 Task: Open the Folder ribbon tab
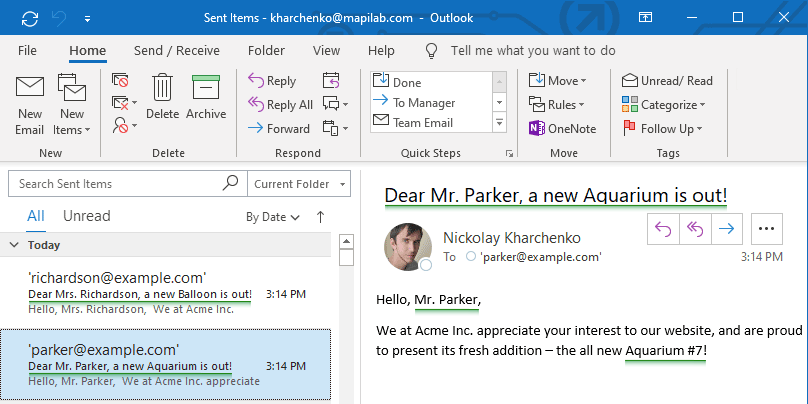click(x=266, y=50)
